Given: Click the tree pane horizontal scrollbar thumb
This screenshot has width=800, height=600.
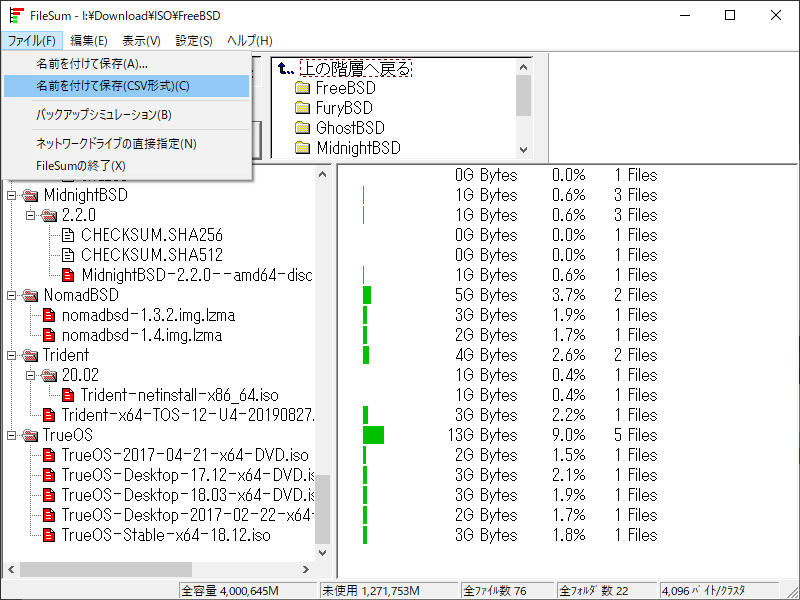Looking at the screenshot, I should point(106,569).
